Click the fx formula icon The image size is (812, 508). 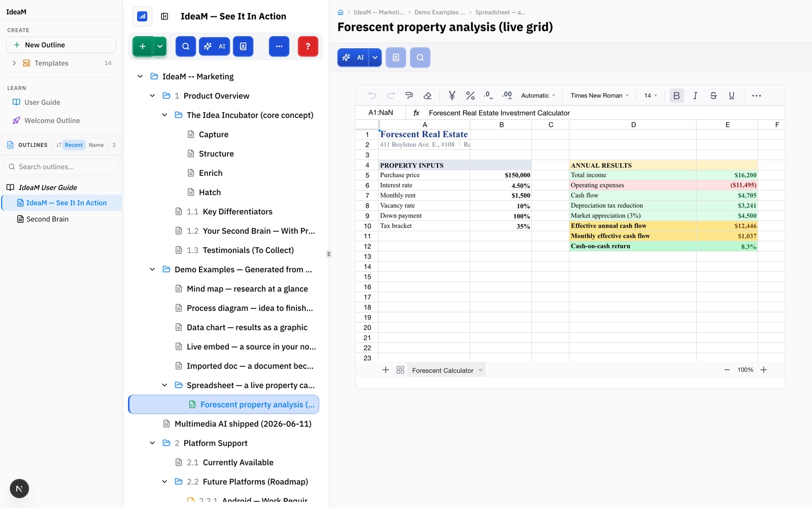click(x=417, y=113)
